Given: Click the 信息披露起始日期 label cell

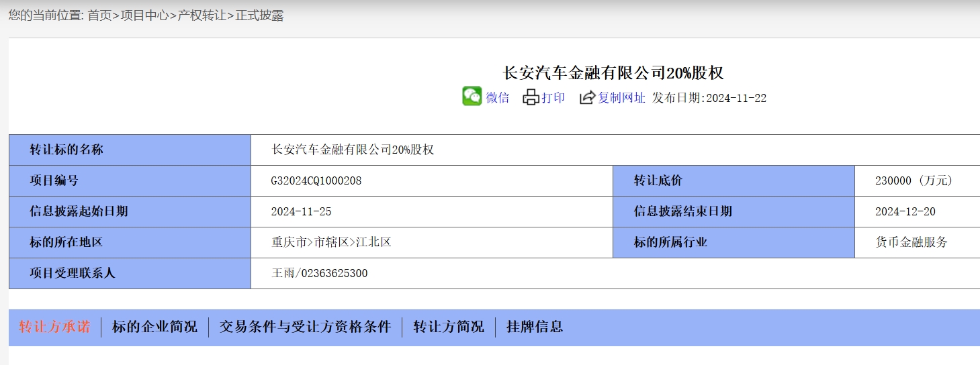Looking at the screenshot, I should point(130,211).
